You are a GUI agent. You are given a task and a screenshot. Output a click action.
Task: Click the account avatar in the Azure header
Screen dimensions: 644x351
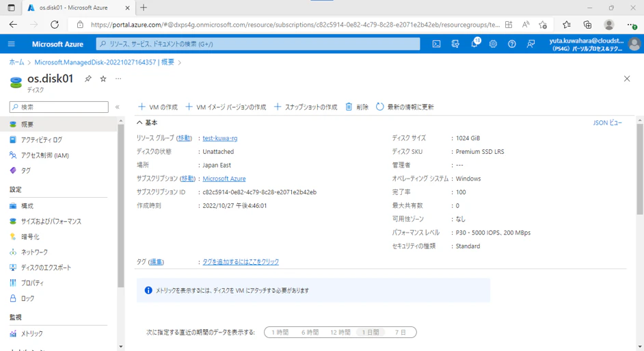pyautogui.click(x=634, y=44)
